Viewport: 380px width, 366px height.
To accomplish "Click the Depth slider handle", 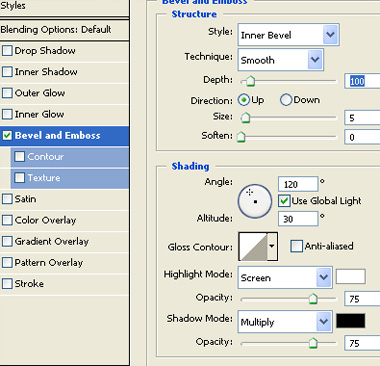I will 250,81.
